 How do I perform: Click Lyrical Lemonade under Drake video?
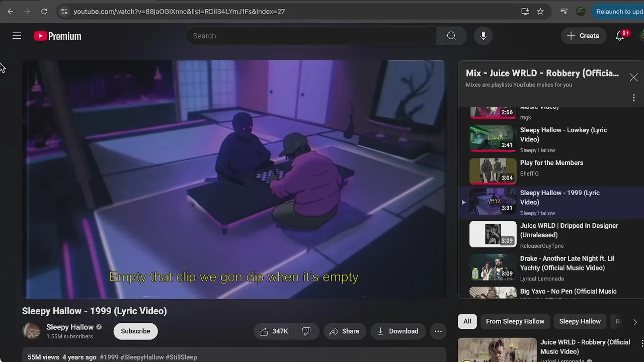[x=542, y=279]
